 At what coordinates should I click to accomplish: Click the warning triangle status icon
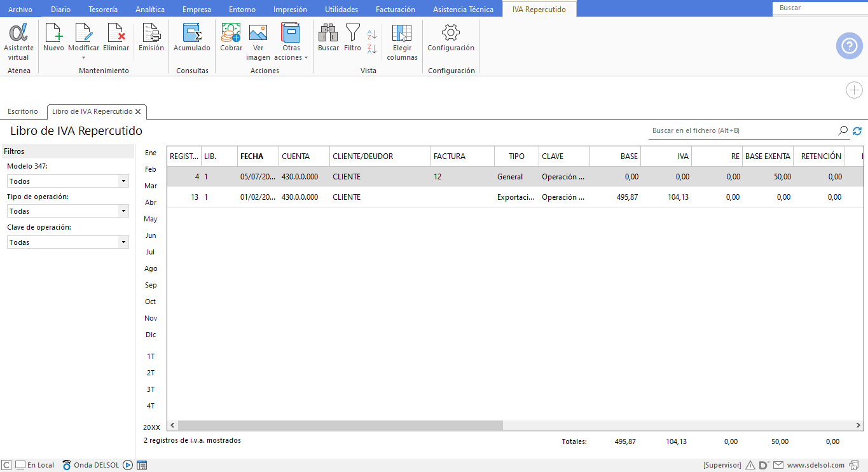point(750,465)
